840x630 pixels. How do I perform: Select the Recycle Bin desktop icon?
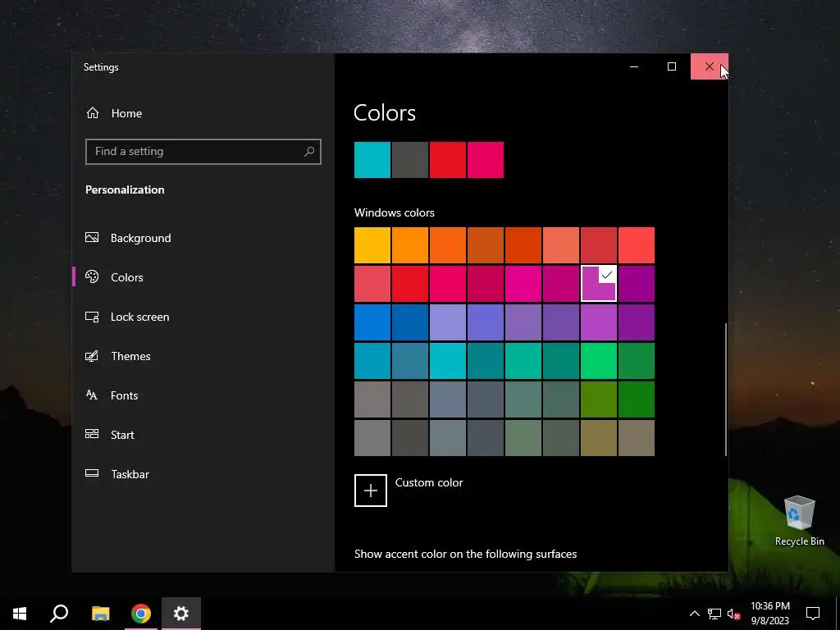pos(799,521)
